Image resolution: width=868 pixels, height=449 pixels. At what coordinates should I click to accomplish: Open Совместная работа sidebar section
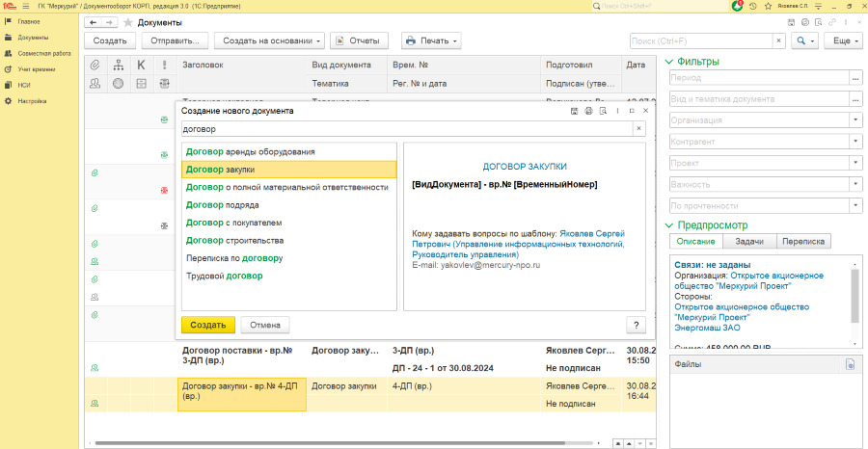coord(43,53)
